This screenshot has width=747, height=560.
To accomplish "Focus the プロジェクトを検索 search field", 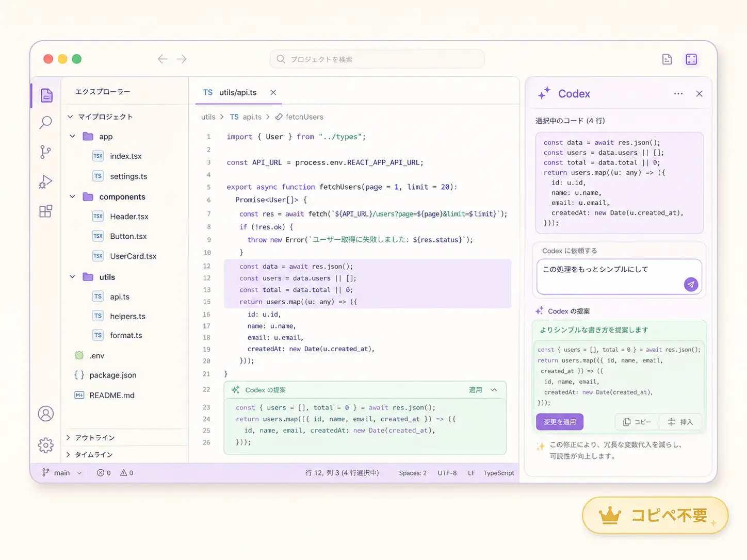I will pos(377,59).
